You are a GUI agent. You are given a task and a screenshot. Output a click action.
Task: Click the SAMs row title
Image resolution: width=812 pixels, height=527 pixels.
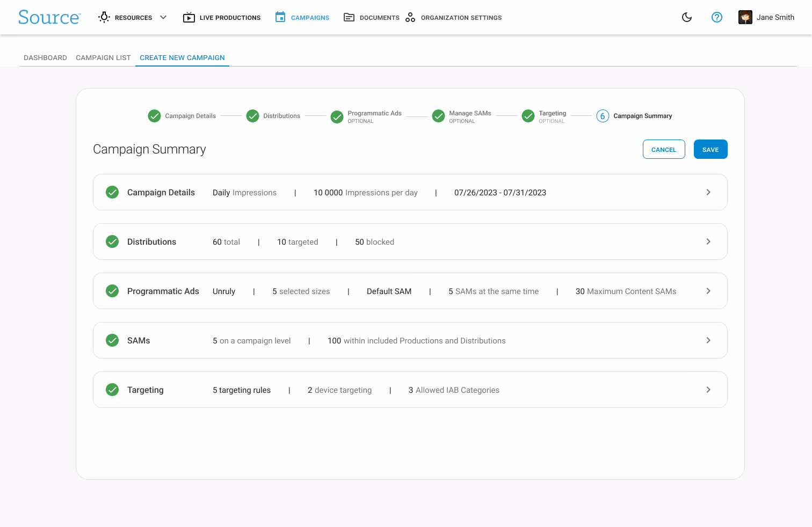[139, 341]
